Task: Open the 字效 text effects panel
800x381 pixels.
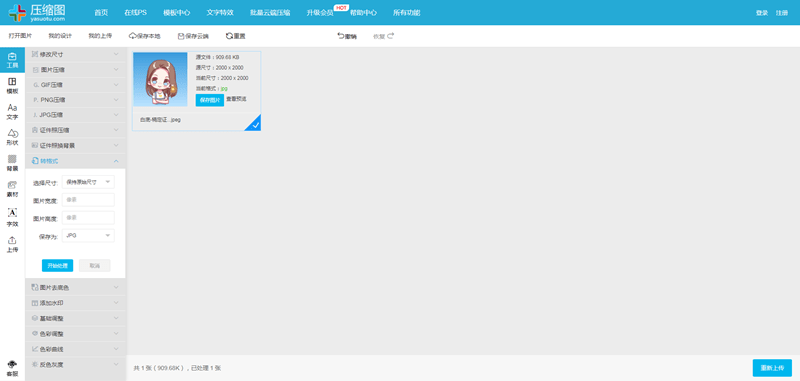Action: point(12,217)
